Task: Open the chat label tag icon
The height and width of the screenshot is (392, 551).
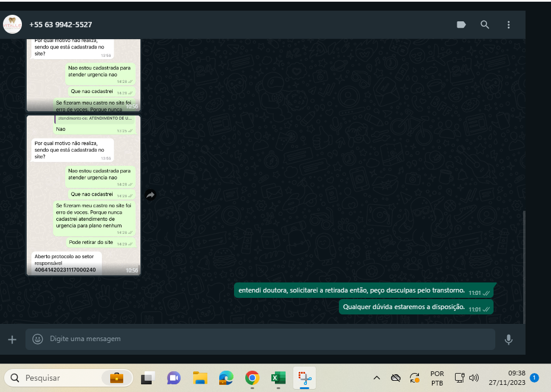Action: [462, 25]
